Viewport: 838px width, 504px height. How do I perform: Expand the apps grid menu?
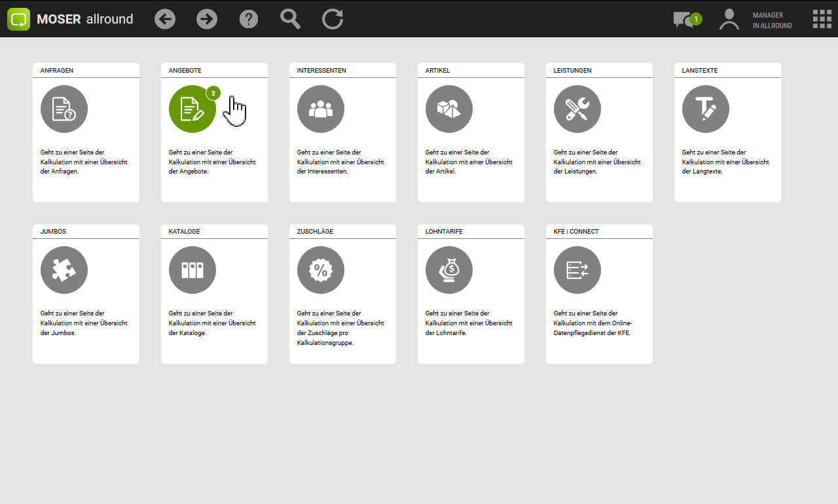click(x=822, y=19)
